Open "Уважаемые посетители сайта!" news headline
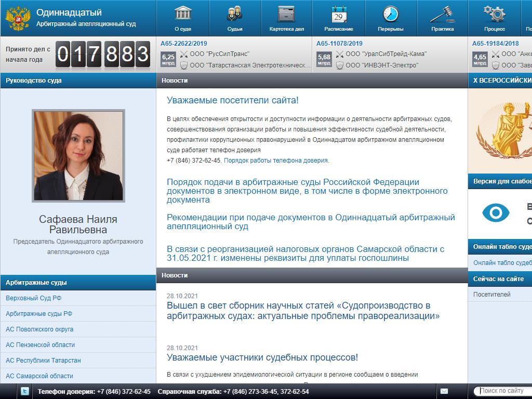532x399 pixels. (233, 100)
